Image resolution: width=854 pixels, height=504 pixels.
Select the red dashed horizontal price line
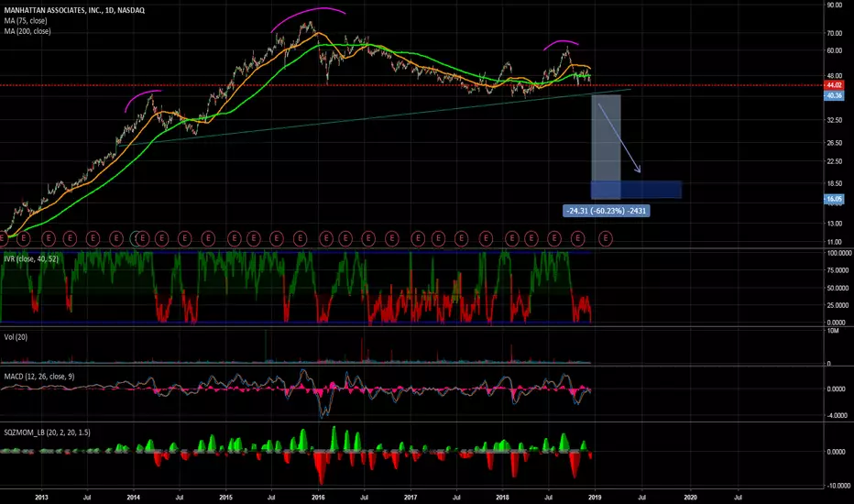pyautogui.click(x=411, y=85)
